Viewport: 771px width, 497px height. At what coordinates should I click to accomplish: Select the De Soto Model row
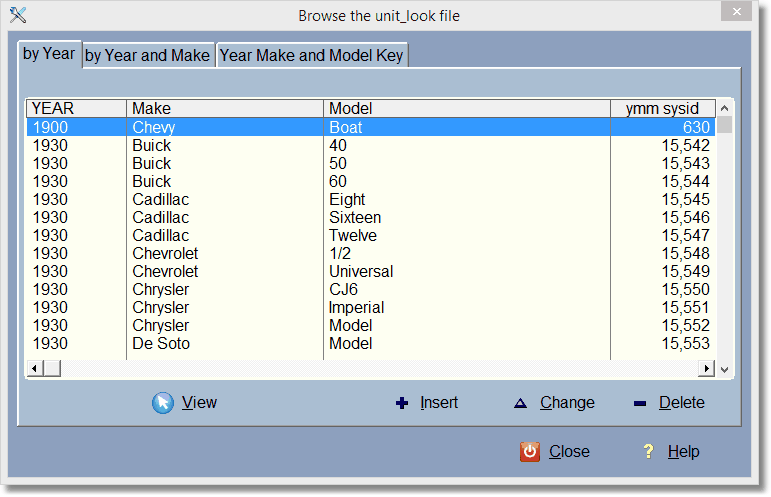pos(371,343)
